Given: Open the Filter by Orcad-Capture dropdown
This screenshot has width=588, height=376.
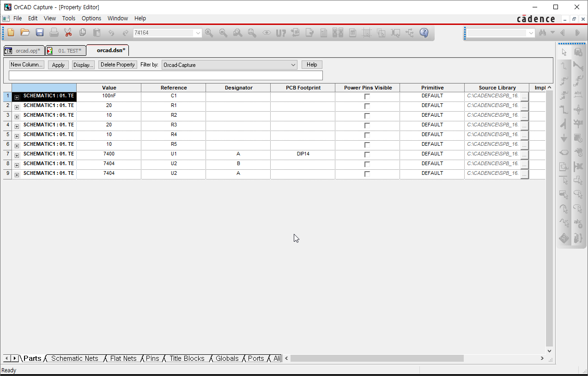Looking at the screenshot, I should click(x=293, y=65).
